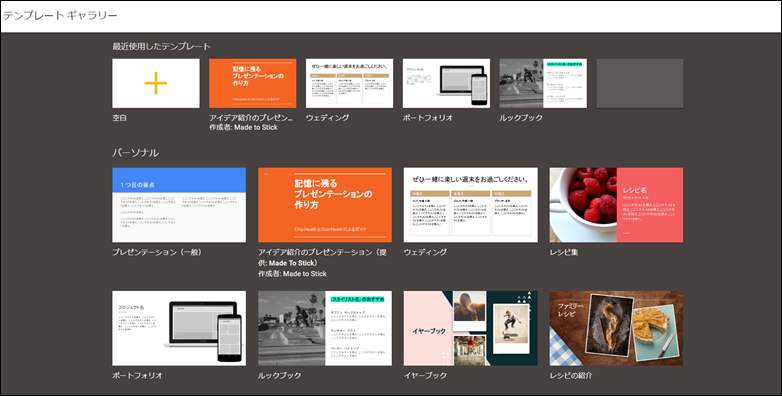782x396 pixels.
Task: Open the large ルックブック skateboard template
Action: tap(325, 329)
